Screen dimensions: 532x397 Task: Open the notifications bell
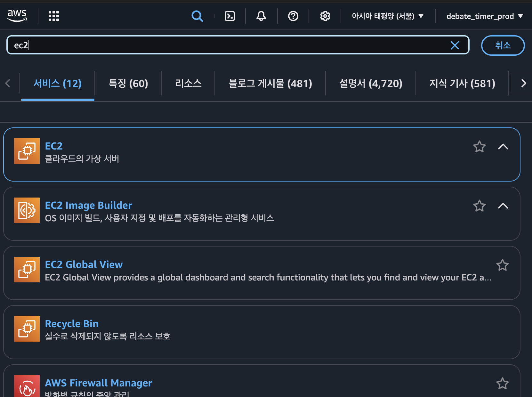[261, 16]
